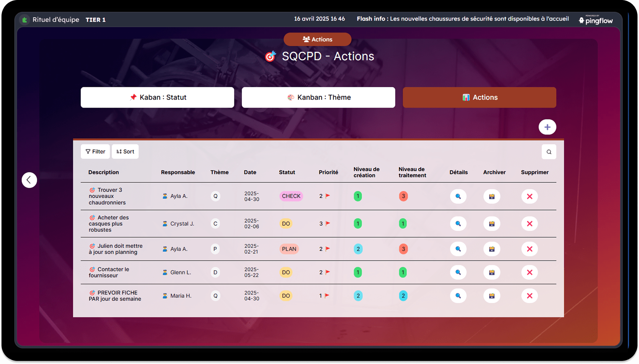Click theme badge C in Crystal J. row
This screenshot has width=639, height=364.
pos(215,224)
